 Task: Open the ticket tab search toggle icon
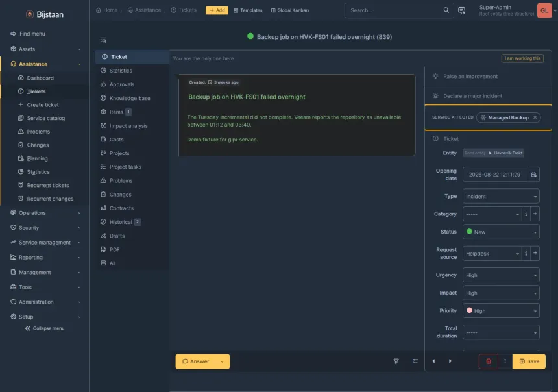pos(103,40)
